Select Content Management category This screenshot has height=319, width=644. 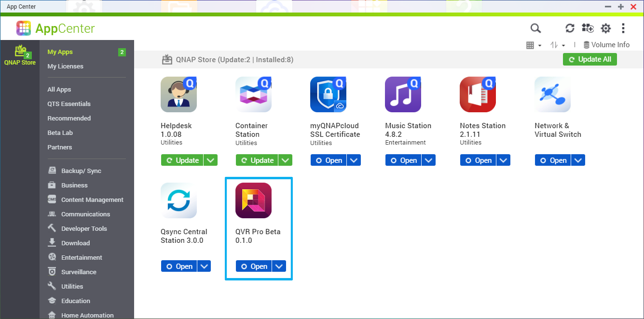pyautogui.click(x=86, y=200)
